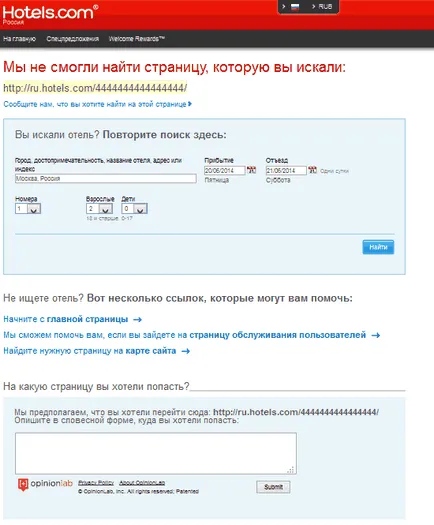
Task: Expand the 'Взрослые' adults dropdown
Action: pos(99,209)
